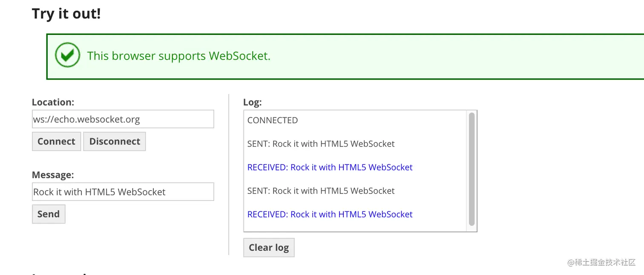
Task: Clear the log with Clear log button
Action: point(269,248)
